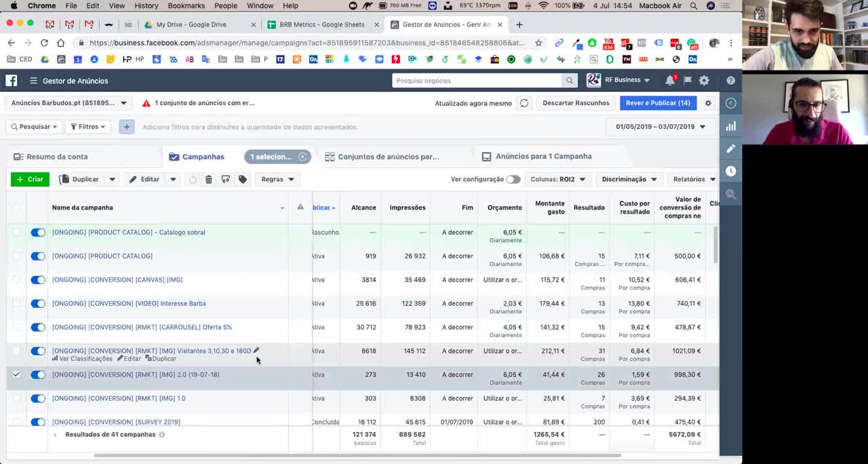
Task: Click the delete trash icon in toolbar
Action: (x=209, y=180)
